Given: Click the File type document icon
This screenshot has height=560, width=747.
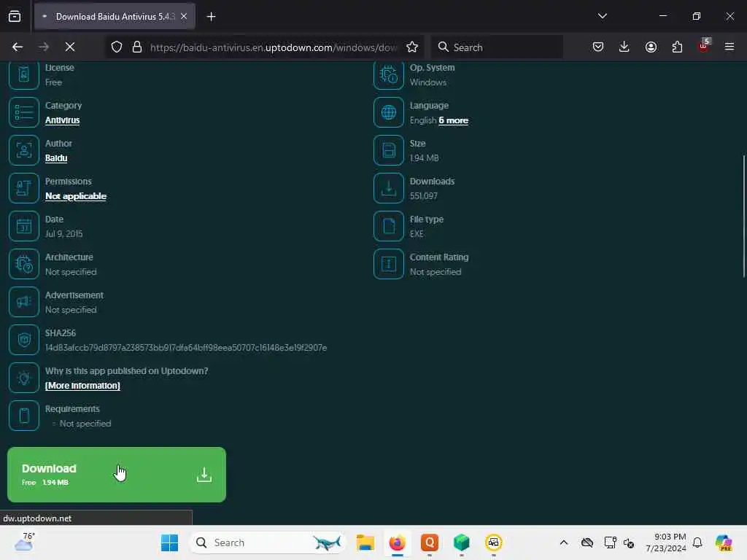Looking at the screenshot, I should [388, 226].
